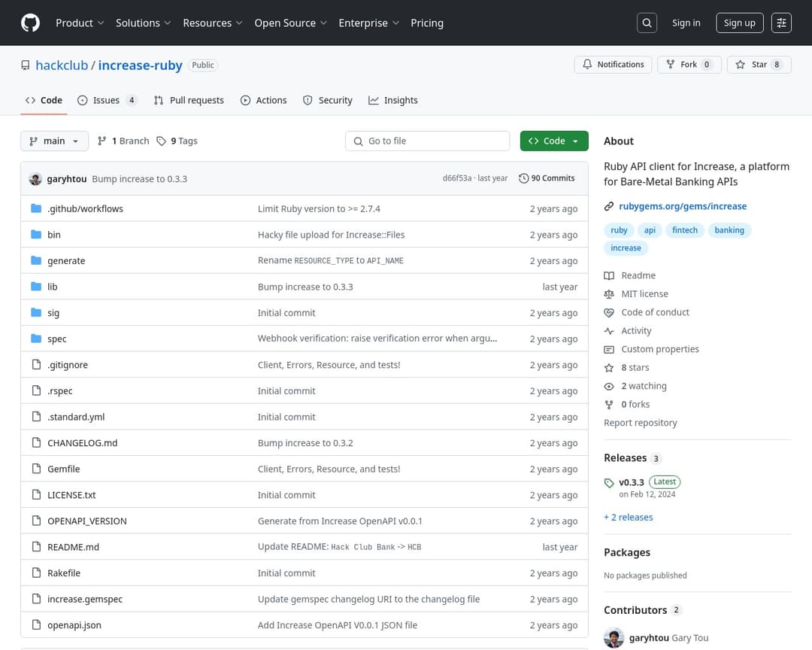The width and height of the screenshot is (812, 650).
Task: Click the book icon next to Readme
Action: click(x=609, y=276)
